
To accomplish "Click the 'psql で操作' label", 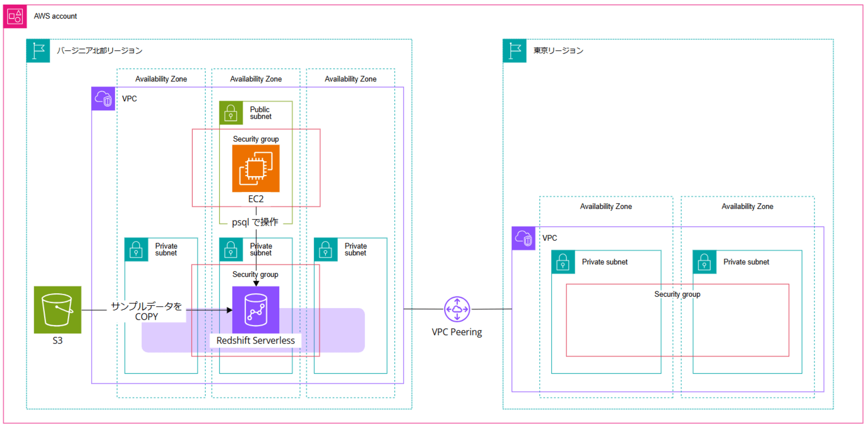I will pyautogui.click(x=255, y=222).
